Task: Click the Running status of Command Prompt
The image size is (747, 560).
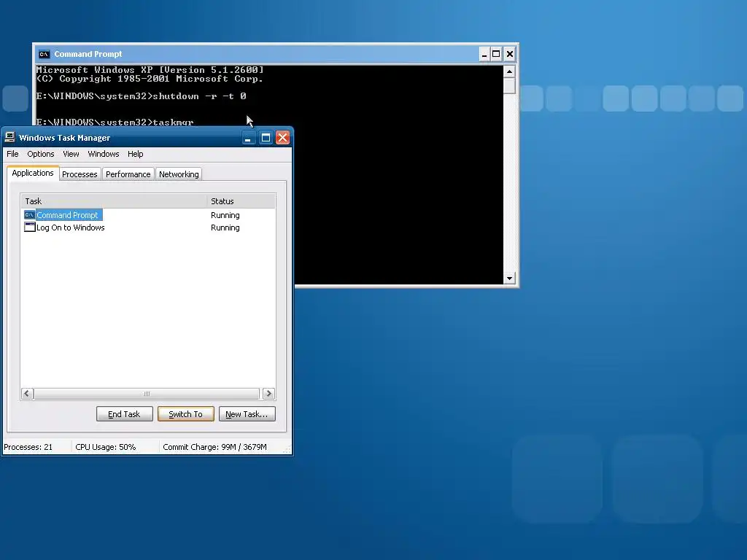Action: point(225,215)
